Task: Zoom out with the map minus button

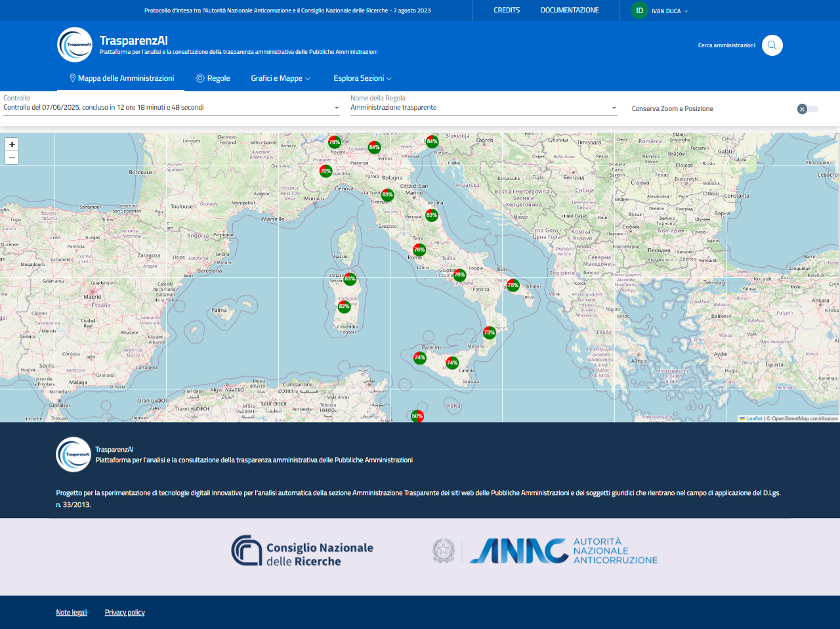Action: (12, 158)
